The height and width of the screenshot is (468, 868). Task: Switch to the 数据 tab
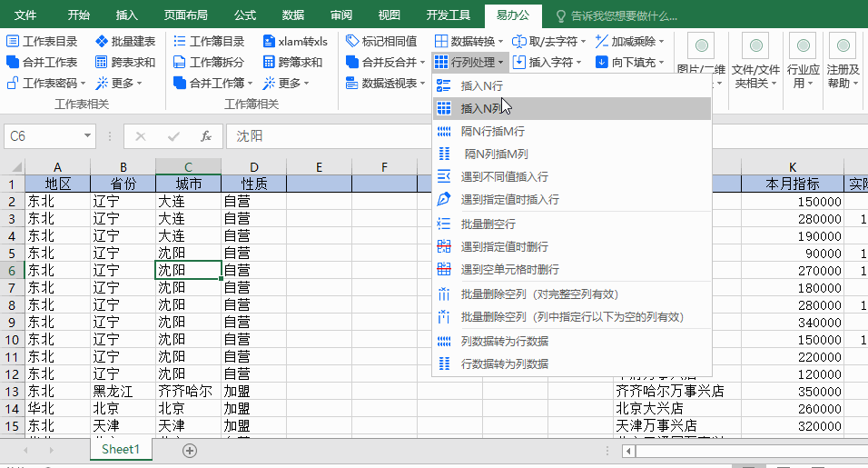(x=293, y=15)
